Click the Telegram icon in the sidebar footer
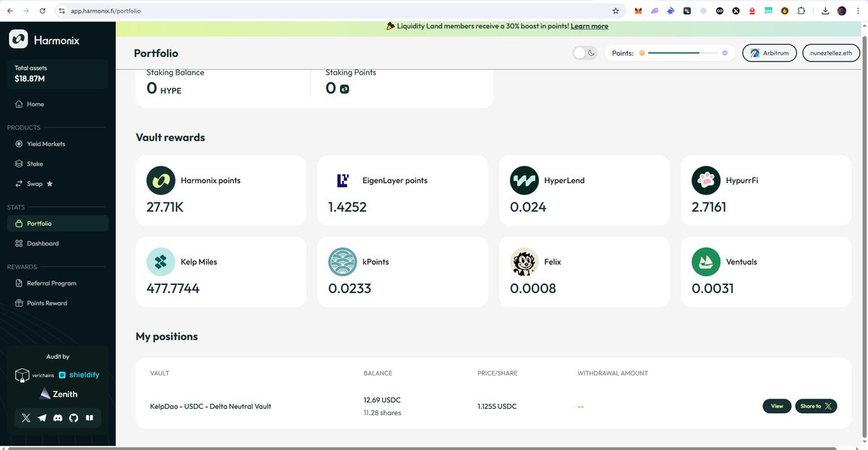Screen dimensions: 868x450 coord(41,417)
